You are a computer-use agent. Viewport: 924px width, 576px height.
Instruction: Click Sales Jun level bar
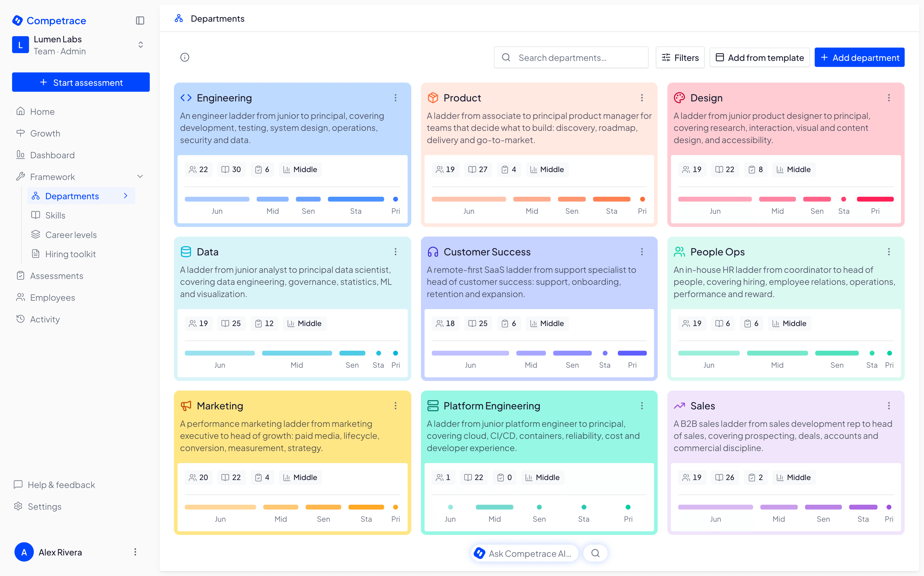715,507
